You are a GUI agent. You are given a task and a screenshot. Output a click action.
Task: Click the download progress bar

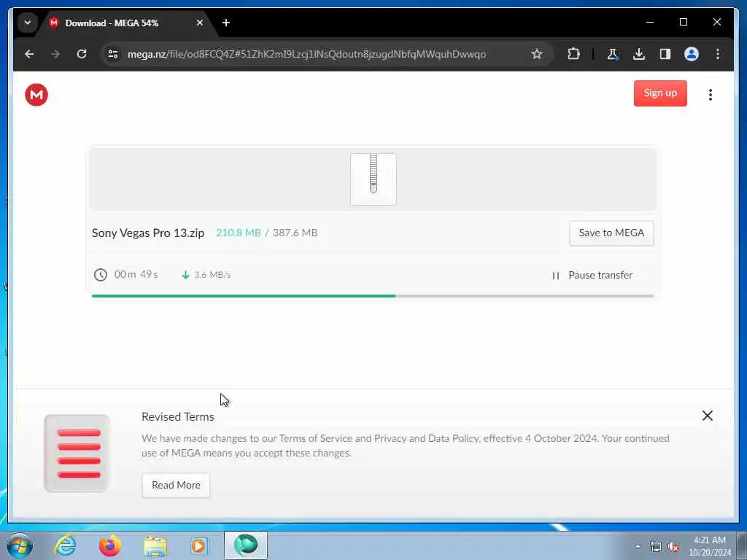(373, 296)
